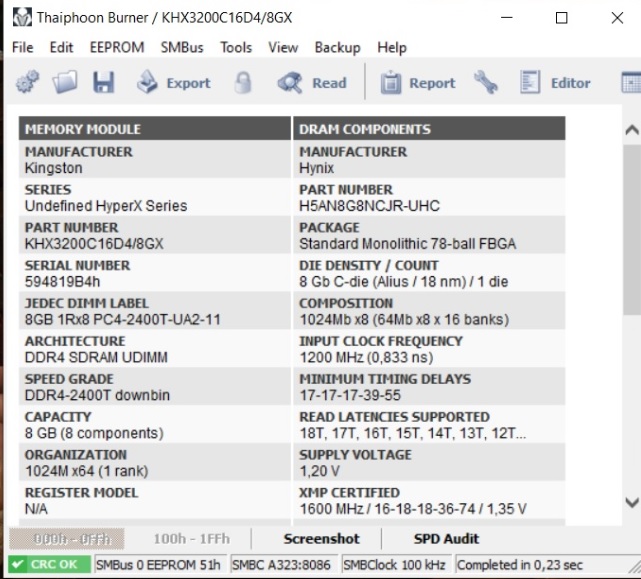Click the scroll down arrow

632,502
